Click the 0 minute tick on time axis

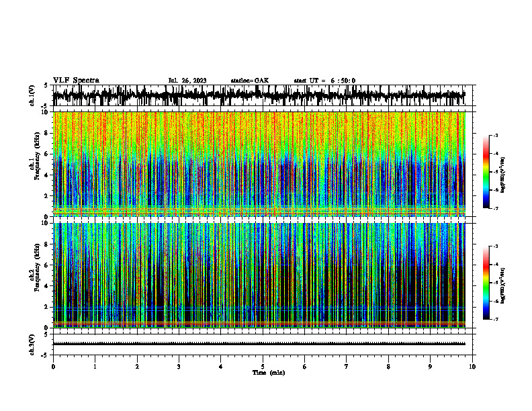click(53, 367)
